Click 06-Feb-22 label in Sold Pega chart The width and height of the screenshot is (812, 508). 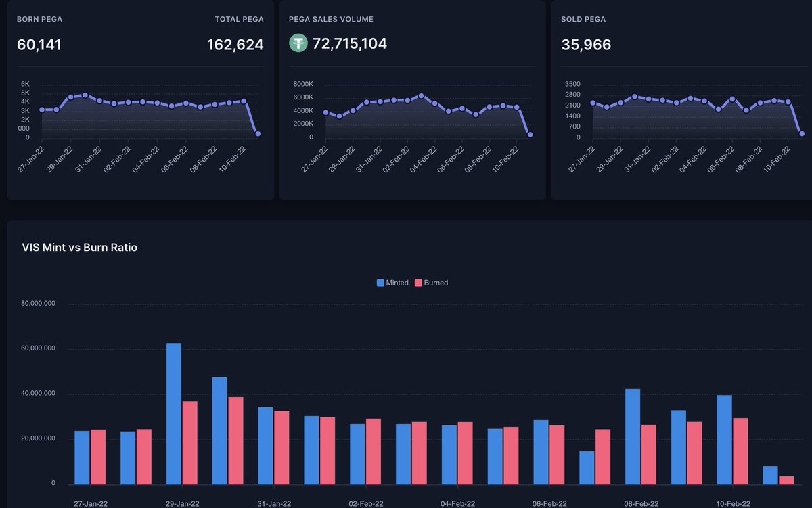(x=721, y=158)
